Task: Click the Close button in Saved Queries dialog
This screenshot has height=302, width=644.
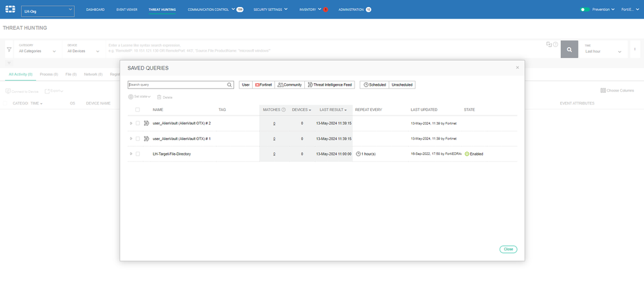Action: pyautogui.click(x=508, y=249)
